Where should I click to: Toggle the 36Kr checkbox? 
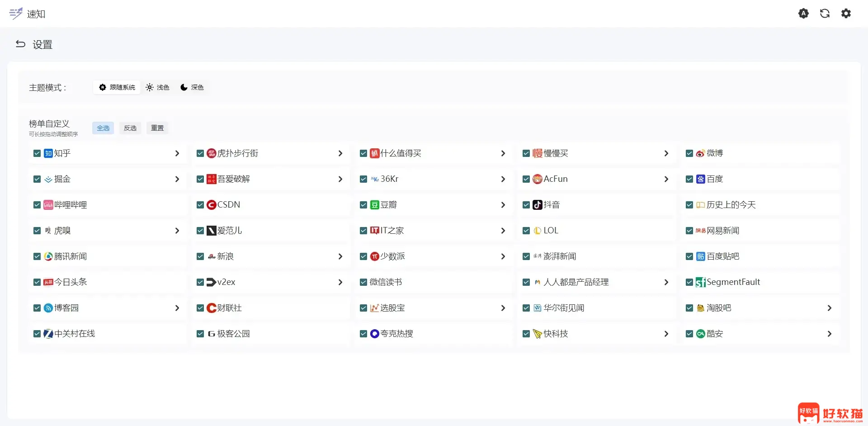coord(363,179)
